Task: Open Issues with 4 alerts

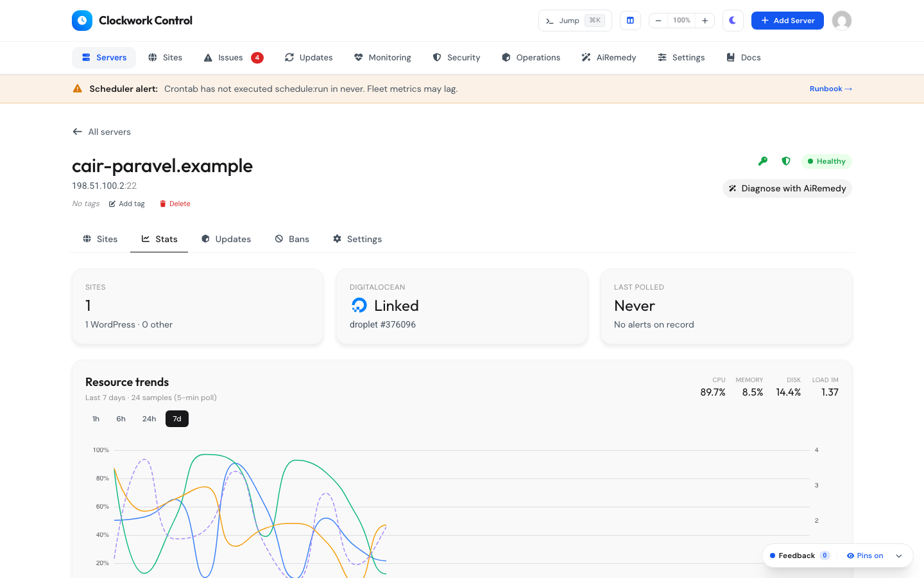Action: tap(234, 58)
